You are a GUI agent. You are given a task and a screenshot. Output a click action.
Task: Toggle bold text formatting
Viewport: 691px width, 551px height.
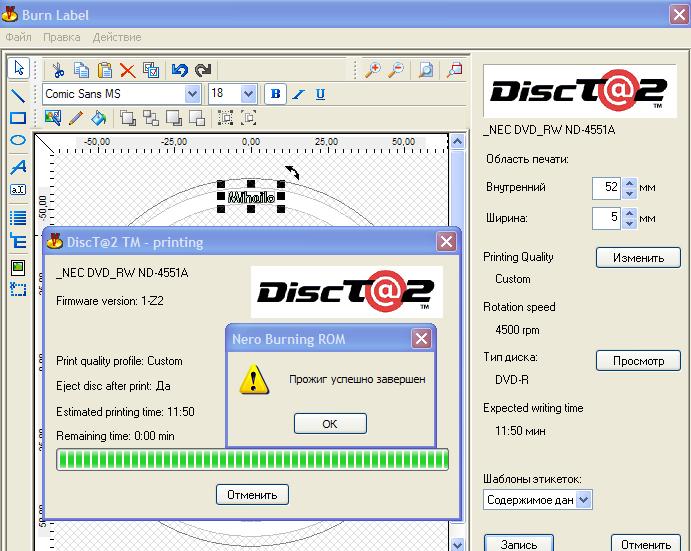pyautogui.click(x=275, y=94)
